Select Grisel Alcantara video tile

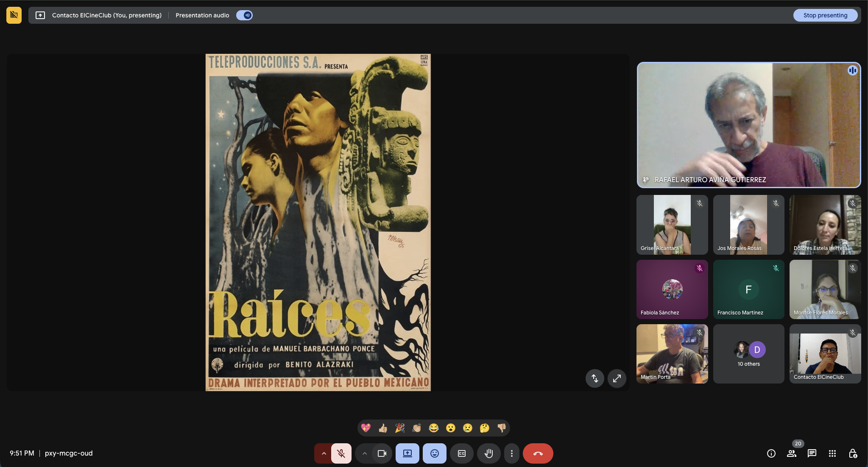coord(672,225)
